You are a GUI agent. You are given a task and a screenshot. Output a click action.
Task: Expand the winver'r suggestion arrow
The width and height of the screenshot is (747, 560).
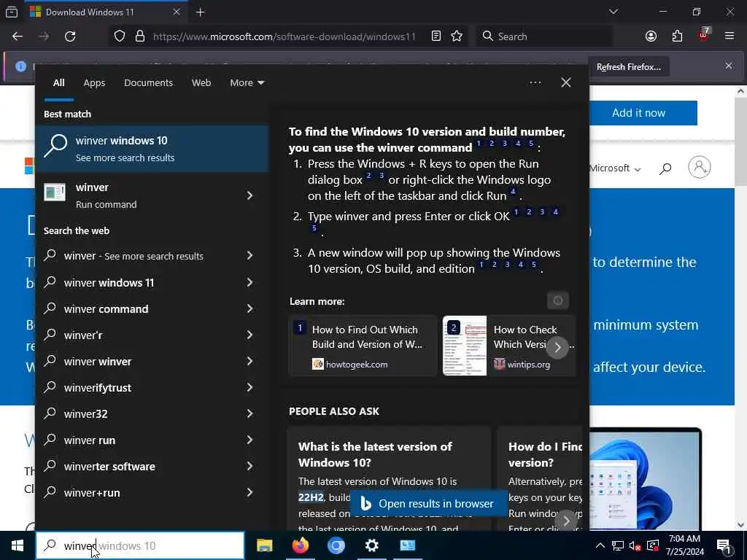point(249,335)
